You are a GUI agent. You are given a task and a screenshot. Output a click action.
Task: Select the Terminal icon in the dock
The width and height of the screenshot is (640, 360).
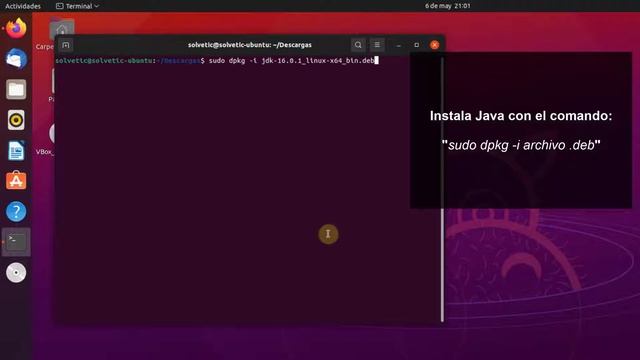(16, 242)
